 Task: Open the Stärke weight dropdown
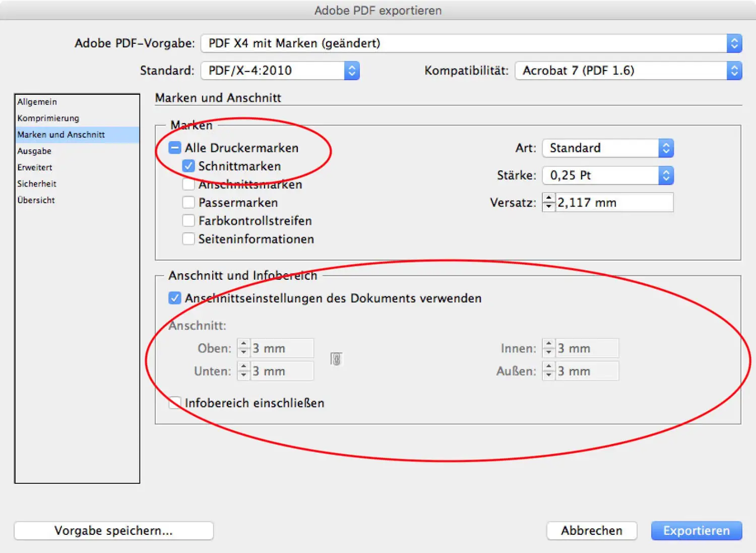point(608,175)
